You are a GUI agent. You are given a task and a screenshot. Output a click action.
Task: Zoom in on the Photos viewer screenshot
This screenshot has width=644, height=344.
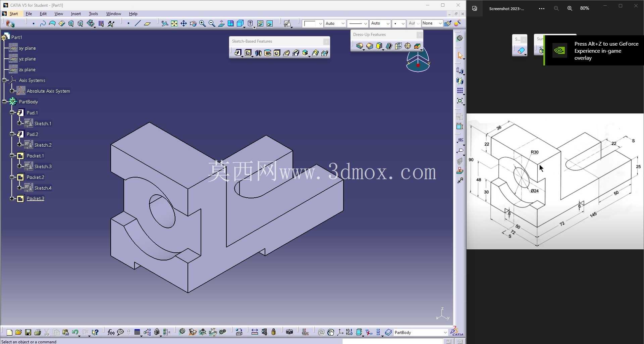pos(570,8)
